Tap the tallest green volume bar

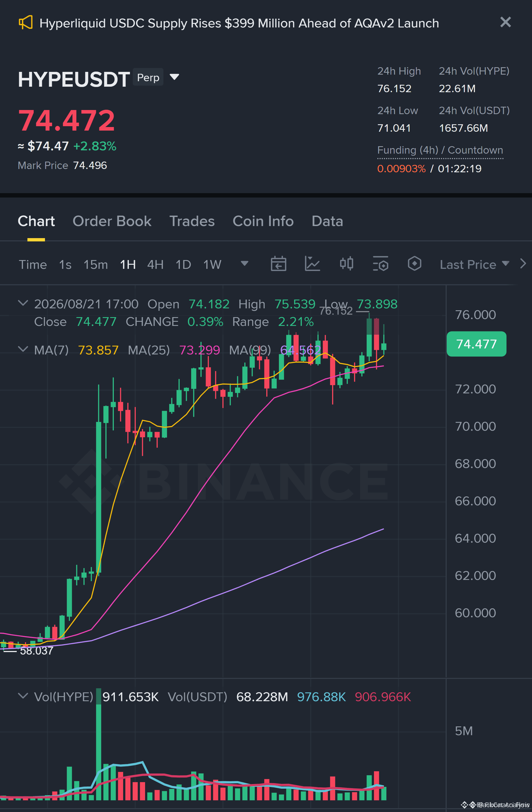[98, 744]
